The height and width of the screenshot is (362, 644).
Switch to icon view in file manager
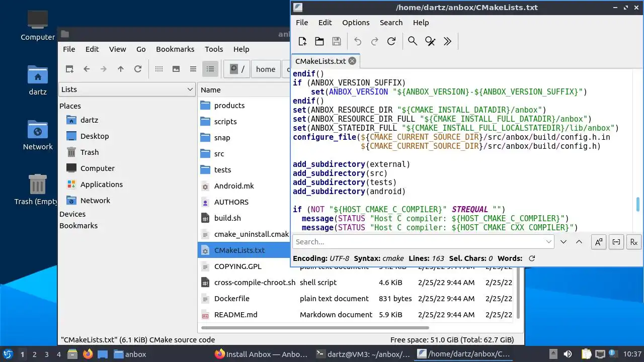[x=158, y=69]
